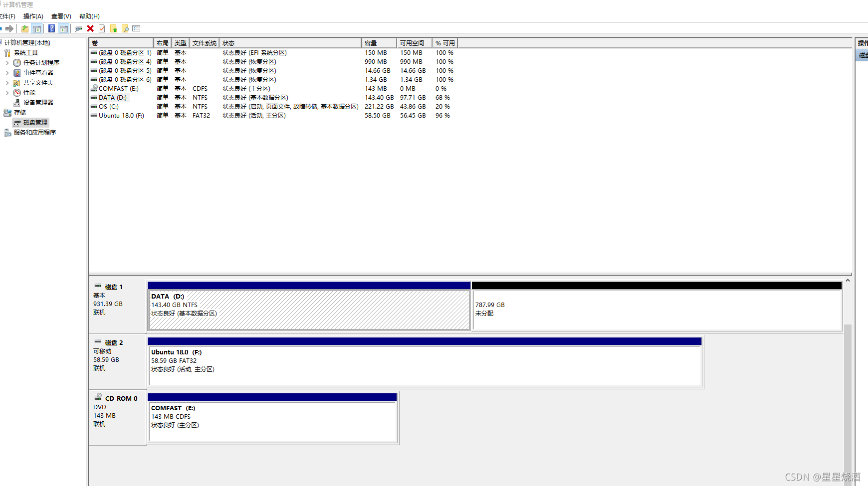
Task: Select the (磁盘 0 磁盘分区 6) row
Action: (273, 80)
